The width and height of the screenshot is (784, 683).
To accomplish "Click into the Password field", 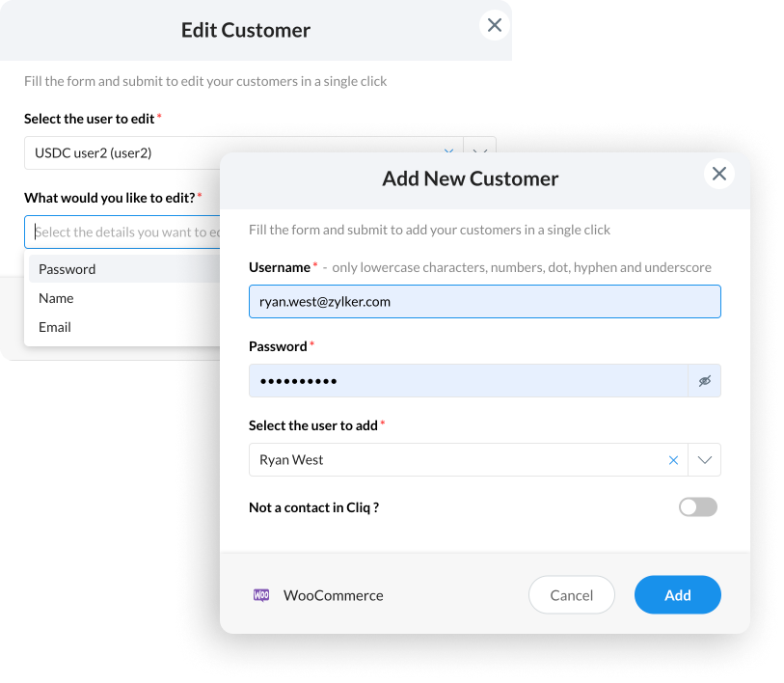I will (468, 381).
